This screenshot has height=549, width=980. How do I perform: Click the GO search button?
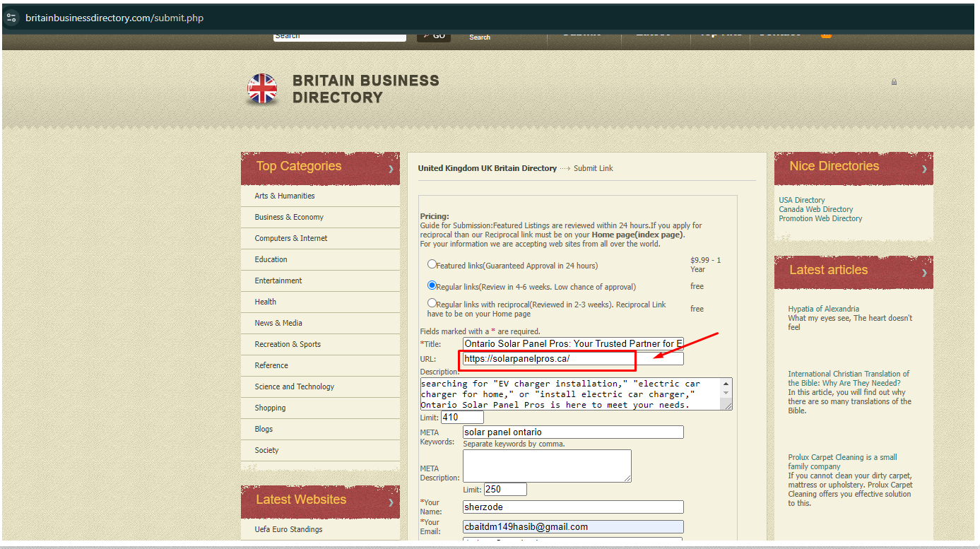[x=434, y=36]
